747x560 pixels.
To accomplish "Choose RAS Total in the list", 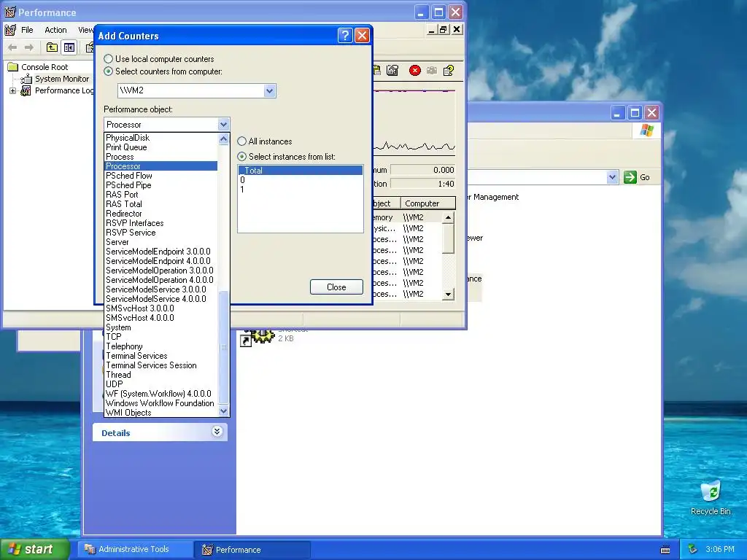I will pyautogui.click(x=160, y=204).
